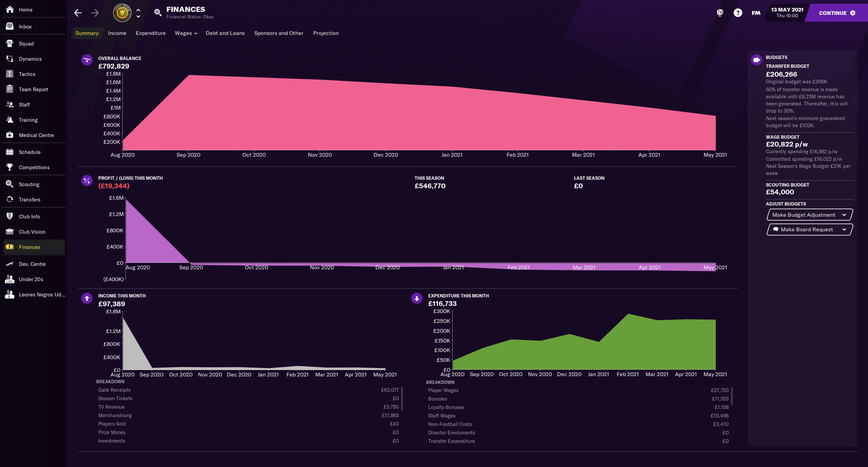Click the world globe icon
This screenshot has height=467, width=868.
click(720, 13)
